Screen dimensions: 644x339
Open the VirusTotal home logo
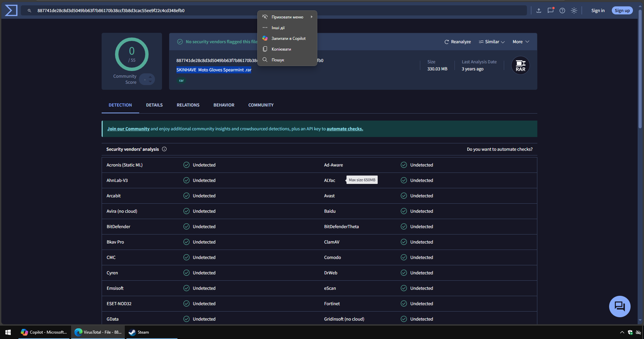[11, 10]
